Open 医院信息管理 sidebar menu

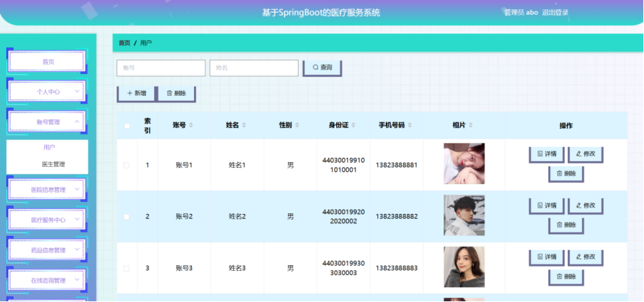click(x=47, y=190)
